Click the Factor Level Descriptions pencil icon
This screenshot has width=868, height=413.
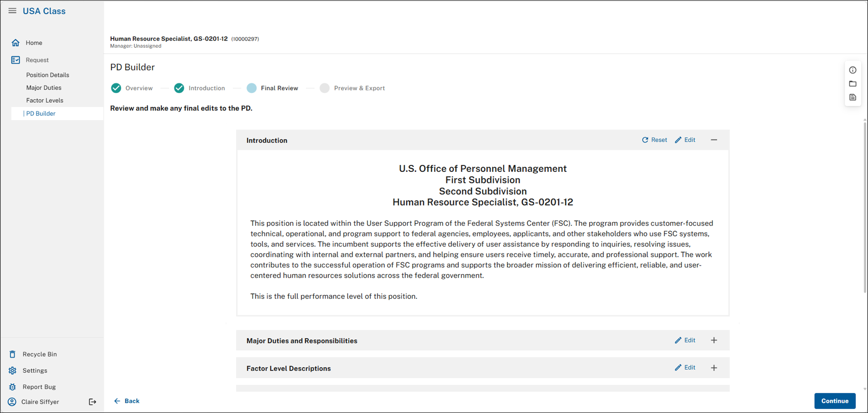pos(678,367)
